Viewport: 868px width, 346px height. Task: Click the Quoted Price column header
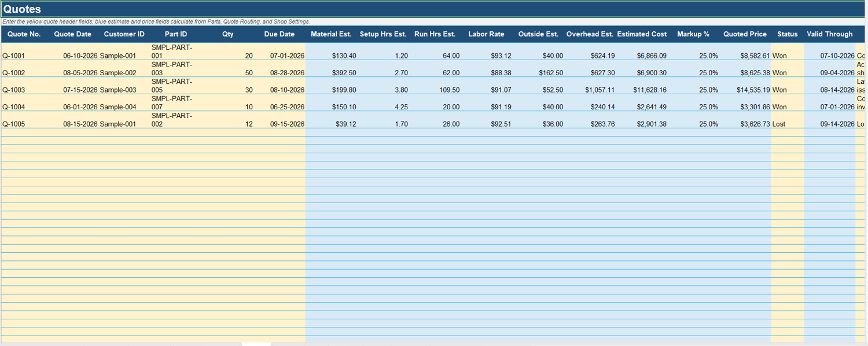pyautogui.click(x=745, y=34)
